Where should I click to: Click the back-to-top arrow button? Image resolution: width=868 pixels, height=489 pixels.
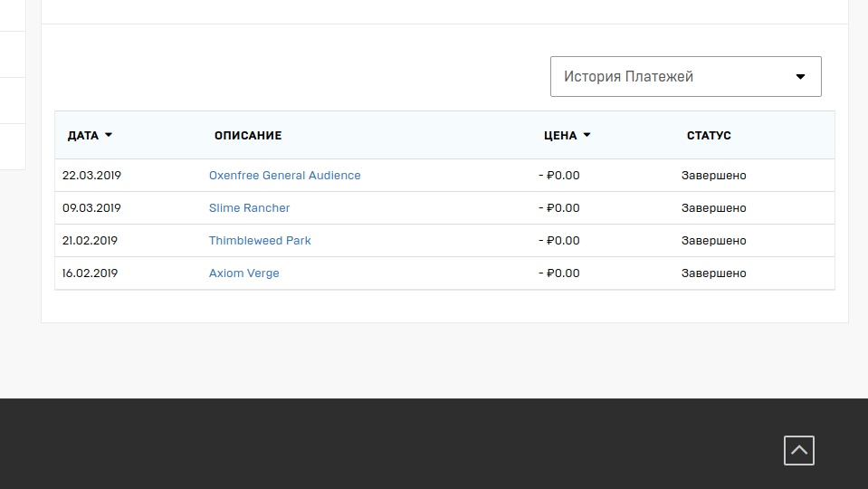pos(799,450)
